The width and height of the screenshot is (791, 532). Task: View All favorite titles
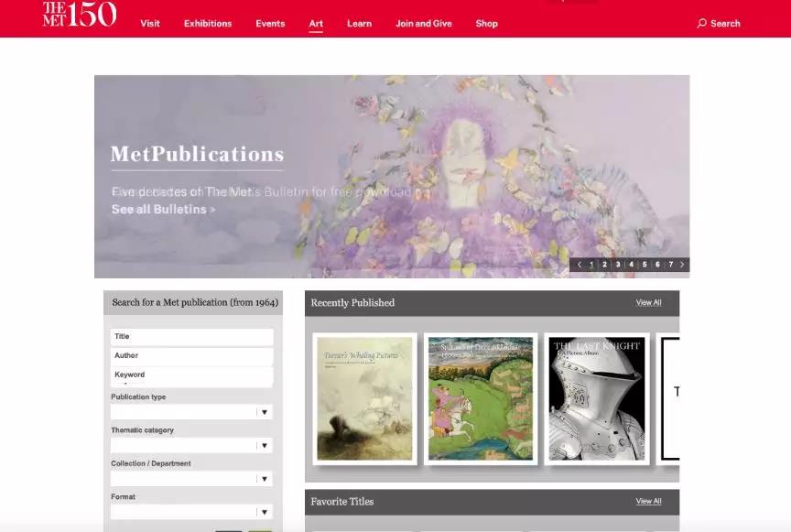pos(649,501)
